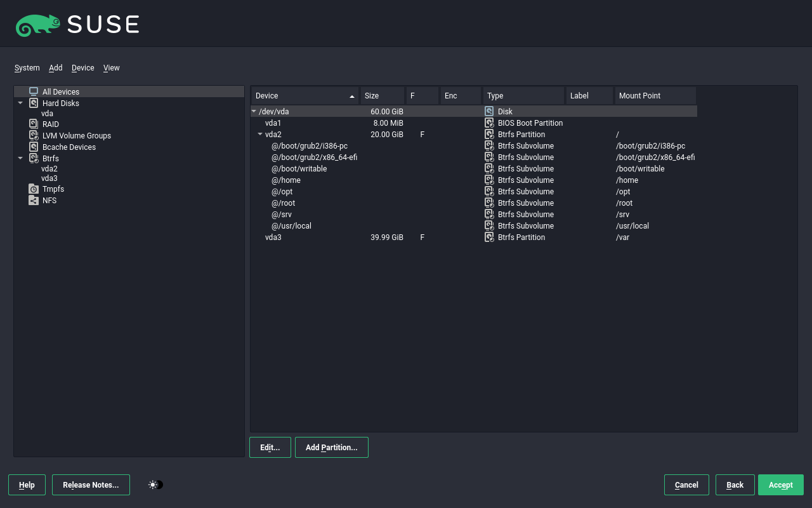
Task: Click the NFS share icon
Action: pyautogui.click(x=34, y=200)
